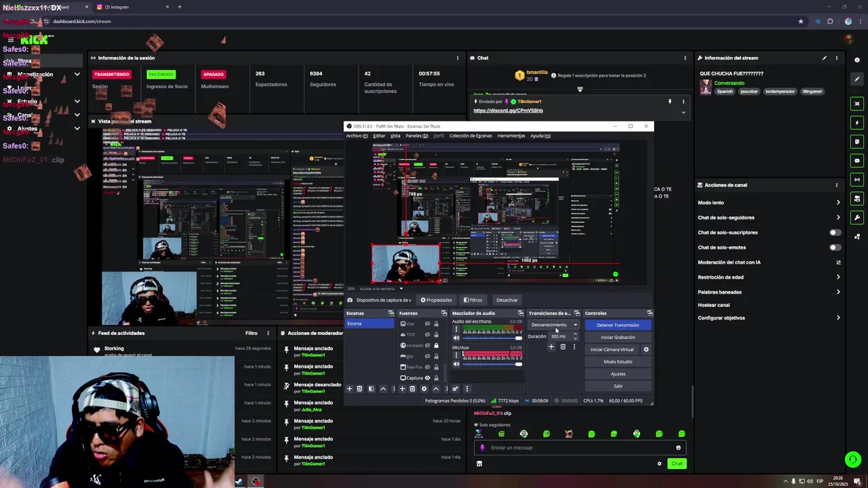The height and width of the screenshot is (488, 868).
Task: Collapse the pinned message chevron
Action: tap(683, 112)
